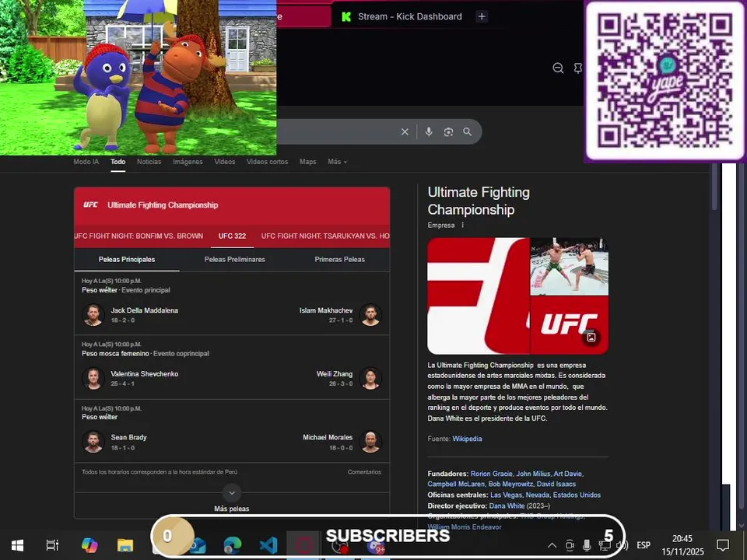The width and height of the screenshot is (747, 560).
Task: Select UFC Fight Night: Tsarukyan event tab
Action: (325, 236)
